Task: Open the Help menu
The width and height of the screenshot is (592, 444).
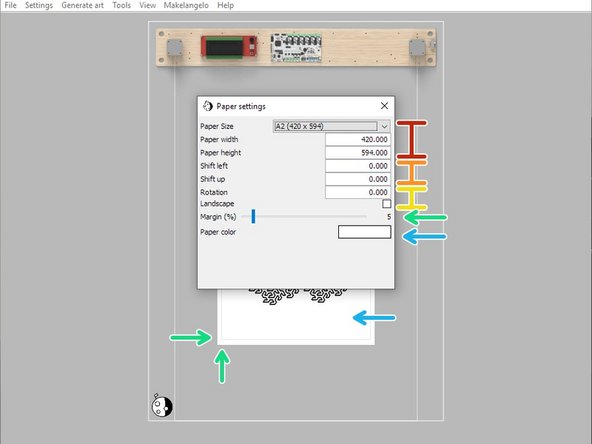Action: (225, 5)
